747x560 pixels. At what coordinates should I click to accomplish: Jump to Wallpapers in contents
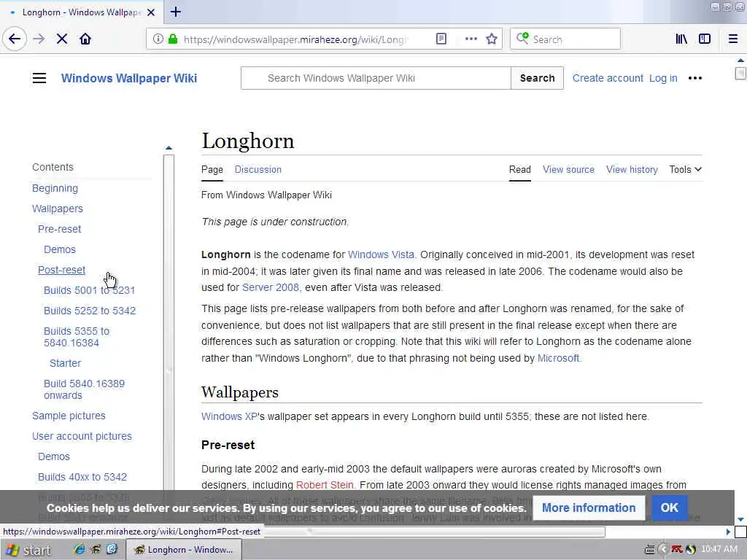pyautogui.click(x=57, y=209)
